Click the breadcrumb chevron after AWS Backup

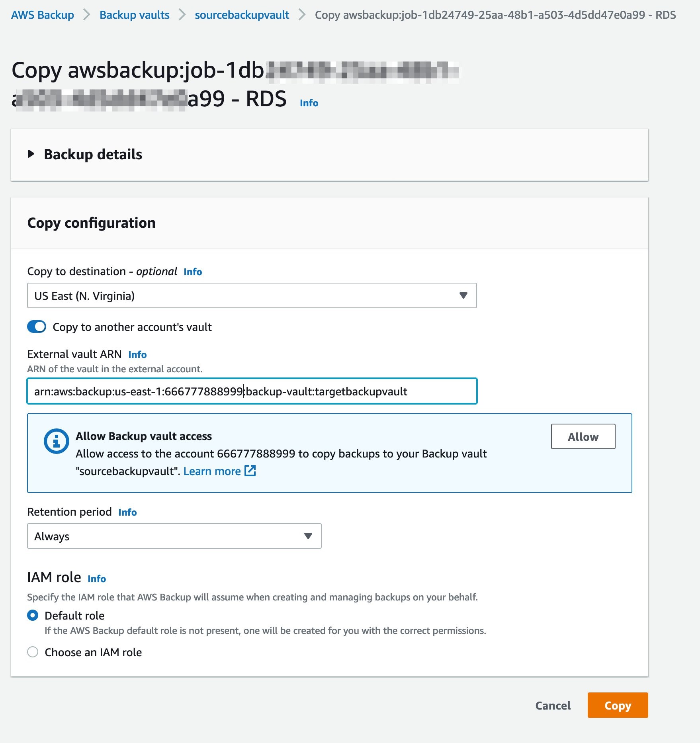[86, 15]
